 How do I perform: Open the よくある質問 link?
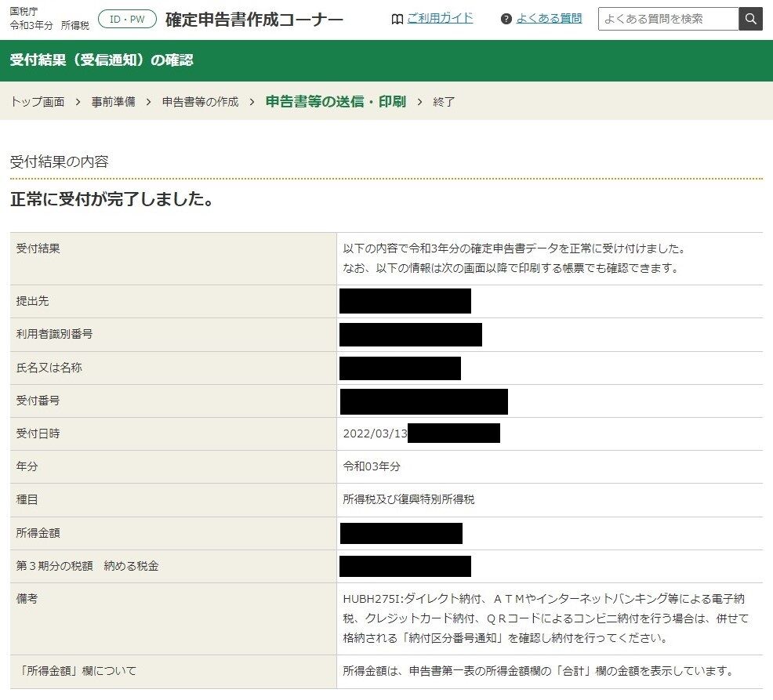tap(549, 19)
